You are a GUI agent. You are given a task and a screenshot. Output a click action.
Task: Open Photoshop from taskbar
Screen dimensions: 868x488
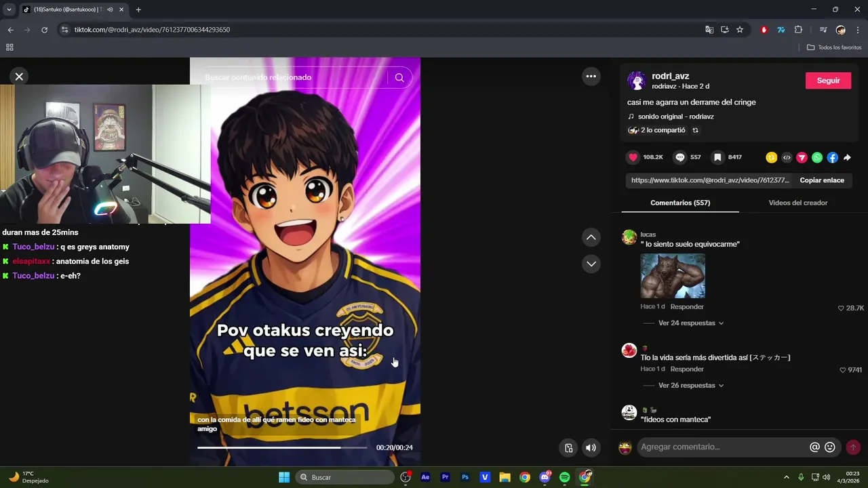(x=465, y=477)
